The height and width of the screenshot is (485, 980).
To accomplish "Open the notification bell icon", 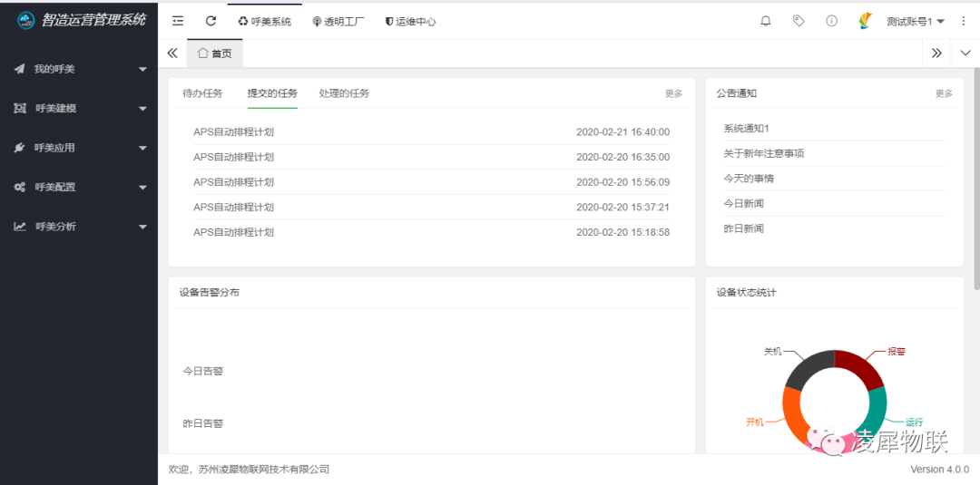I will [x=766, y=21].
